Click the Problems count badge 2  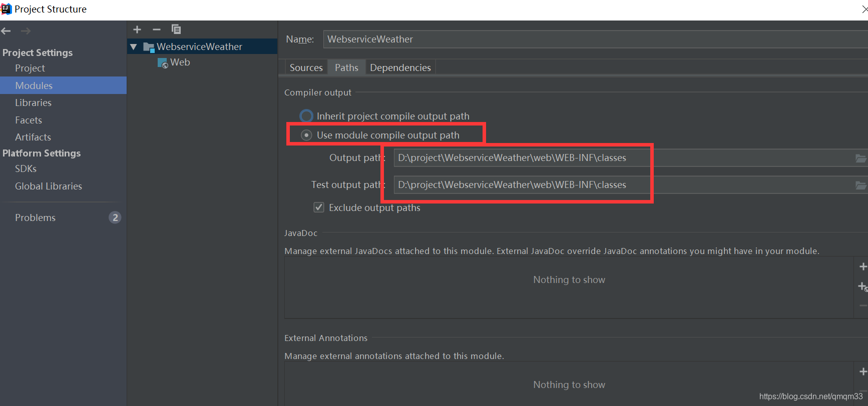tap(115, 217)
